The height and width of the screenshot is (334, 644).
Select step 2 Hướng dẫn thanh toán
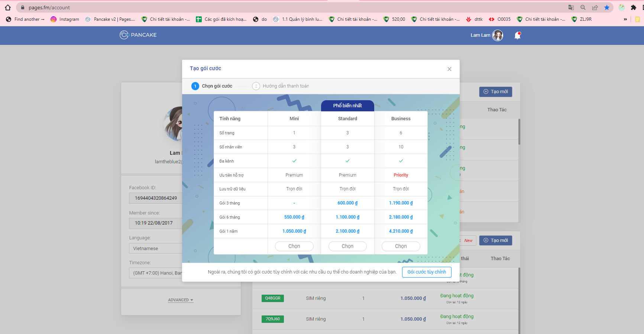281,86
